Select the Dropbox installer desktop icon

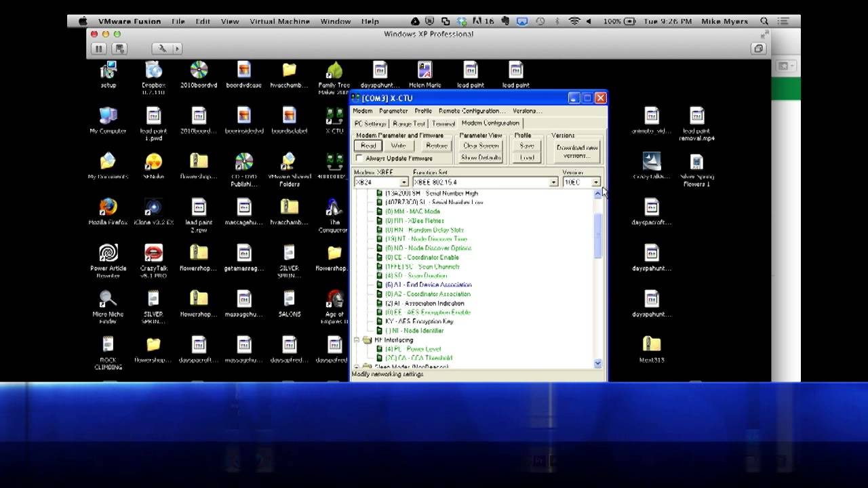click(x=153, y=70)
